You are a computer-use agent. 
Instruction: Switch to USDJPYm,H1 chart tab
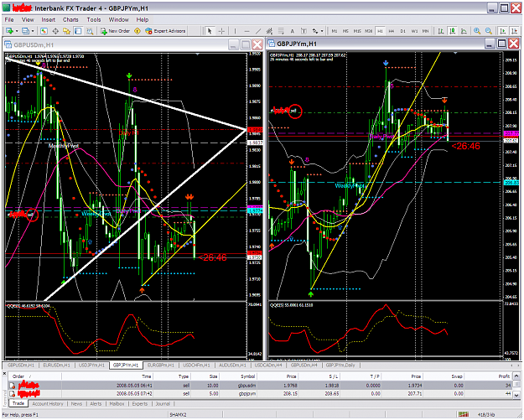91,366
